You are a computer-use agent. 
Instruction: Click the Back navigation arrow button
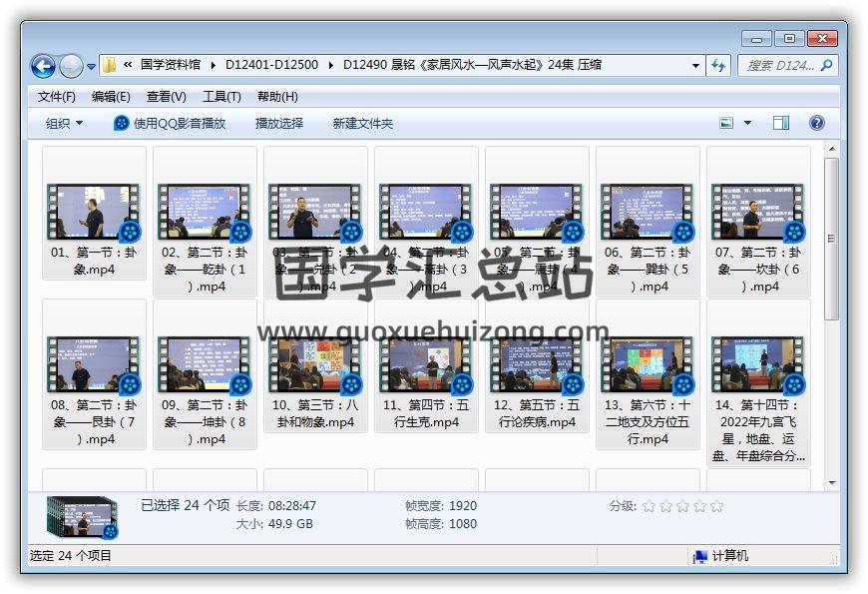tap(43, 66)
